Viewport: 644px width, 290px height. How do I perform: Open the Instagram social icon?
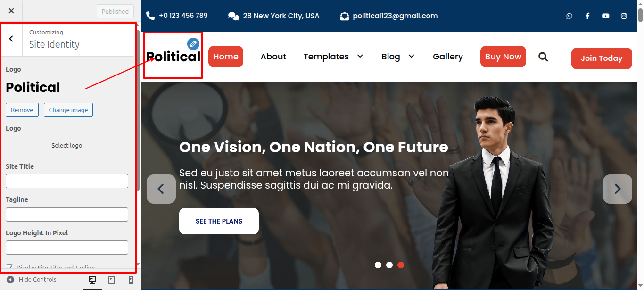tap(624, 16)
